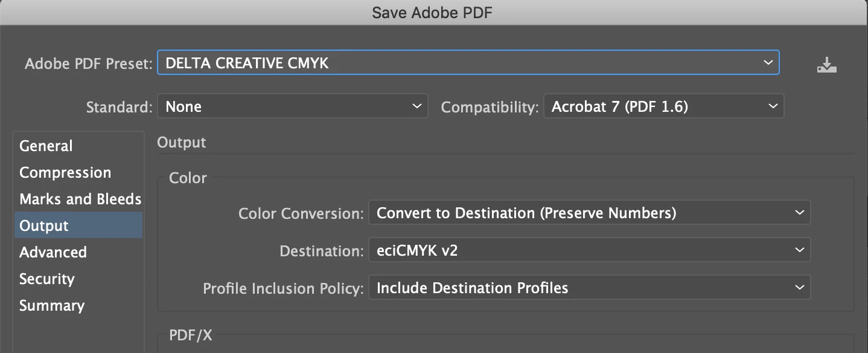Open the Advanced section
This screenshot has width=868, height=353.
[53, 253]
